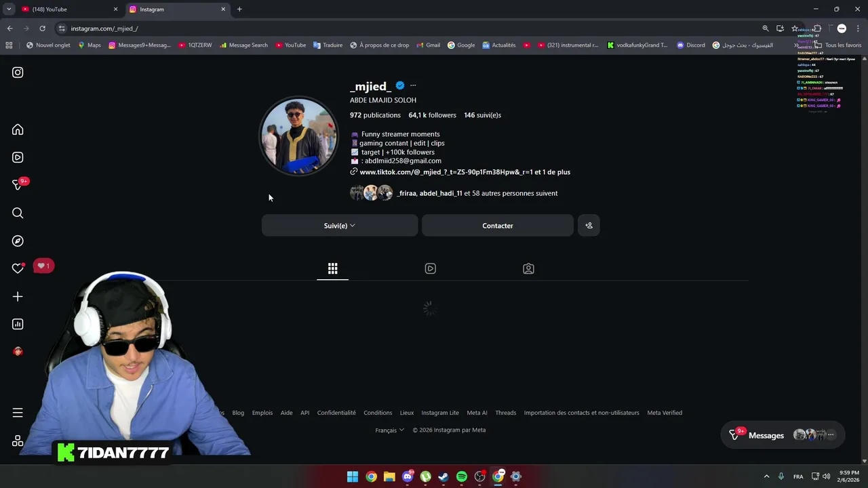This screenshot has width=868, height=488.
Task: Open the floating Messages panel
Action: point(783,435)
